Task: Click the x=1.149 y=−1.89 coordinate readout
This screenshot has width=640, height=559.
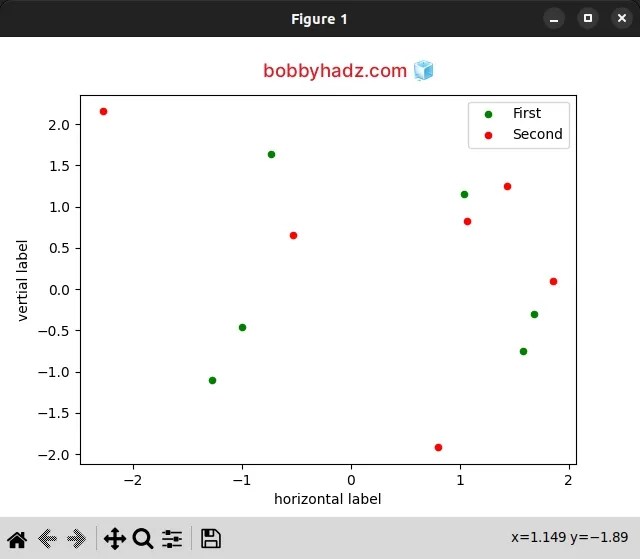Action: [569, 537]
